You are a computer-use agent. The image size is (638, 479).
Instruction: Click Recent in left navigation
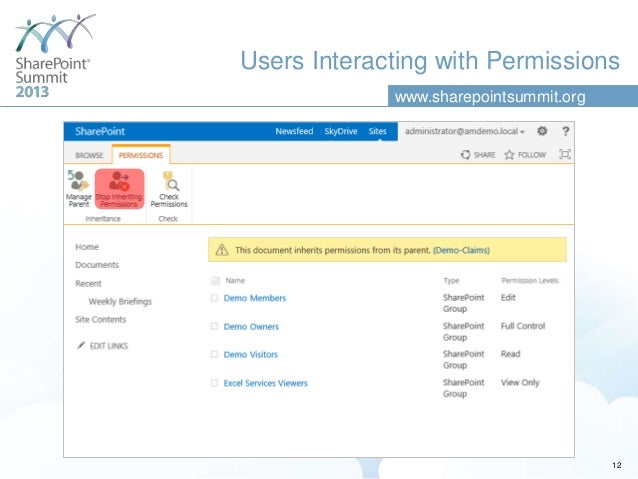click(x=88, y=283)
